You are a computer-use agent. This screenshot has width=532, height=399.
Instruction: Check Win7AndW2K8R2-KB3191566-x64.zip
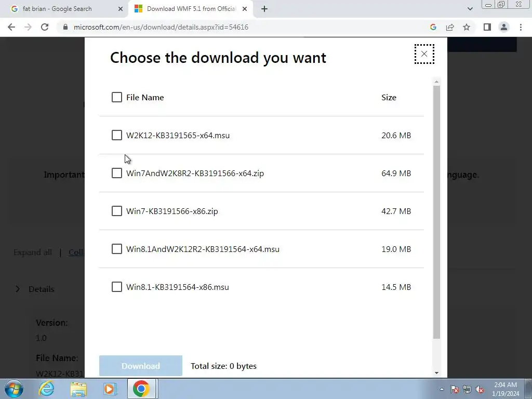coord(117,174)
